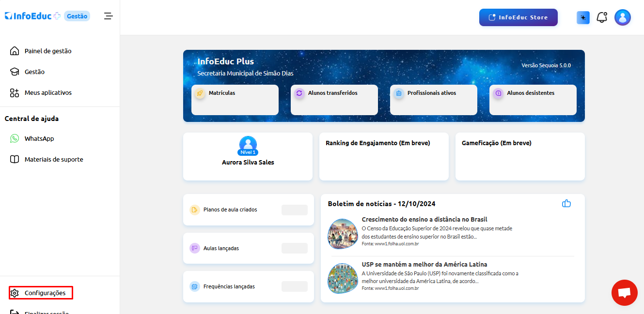Open the Profissionais ativos card
644x314 pixels.
pyautogui.click(x=434, y=100)
